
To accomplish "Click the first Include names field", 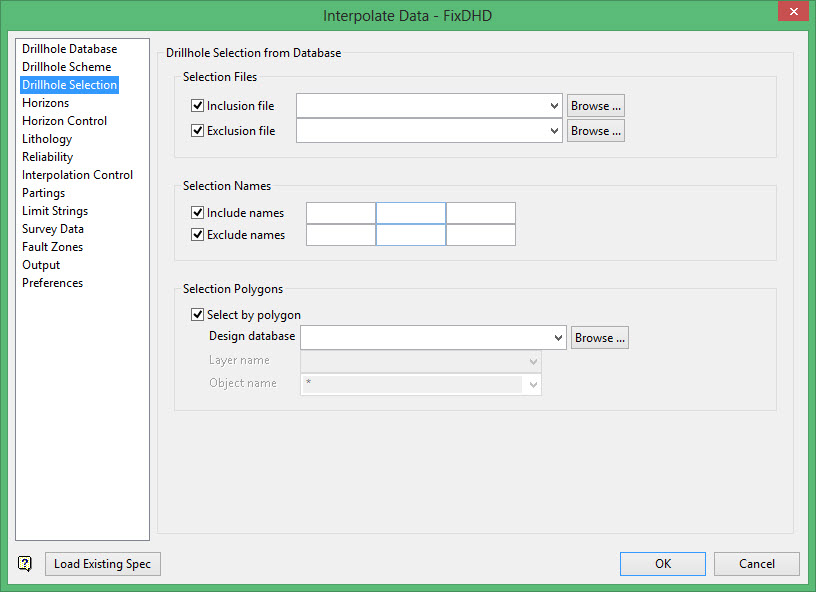I will coord(341,213).
